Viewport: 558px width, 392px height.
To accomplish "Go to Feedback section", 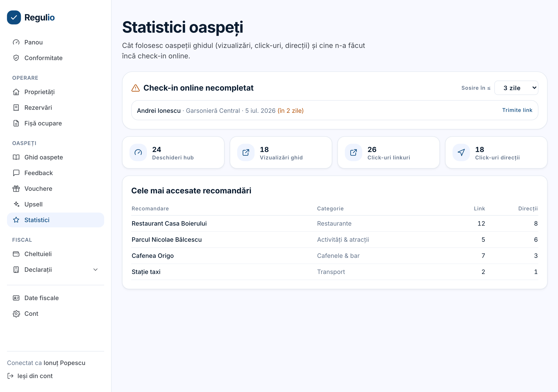I will (x=55, y=173).
